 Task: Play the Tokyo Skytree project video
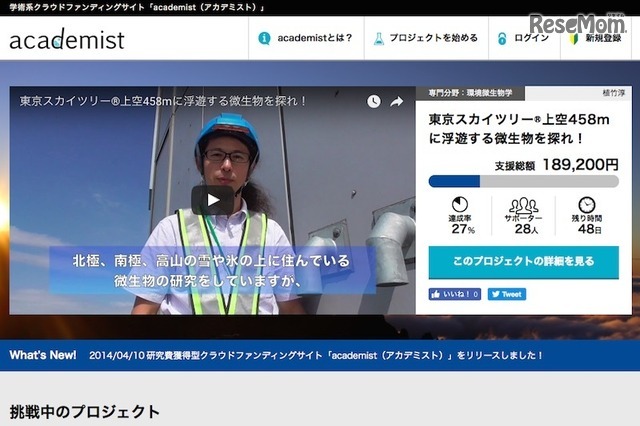click(213, 200)
